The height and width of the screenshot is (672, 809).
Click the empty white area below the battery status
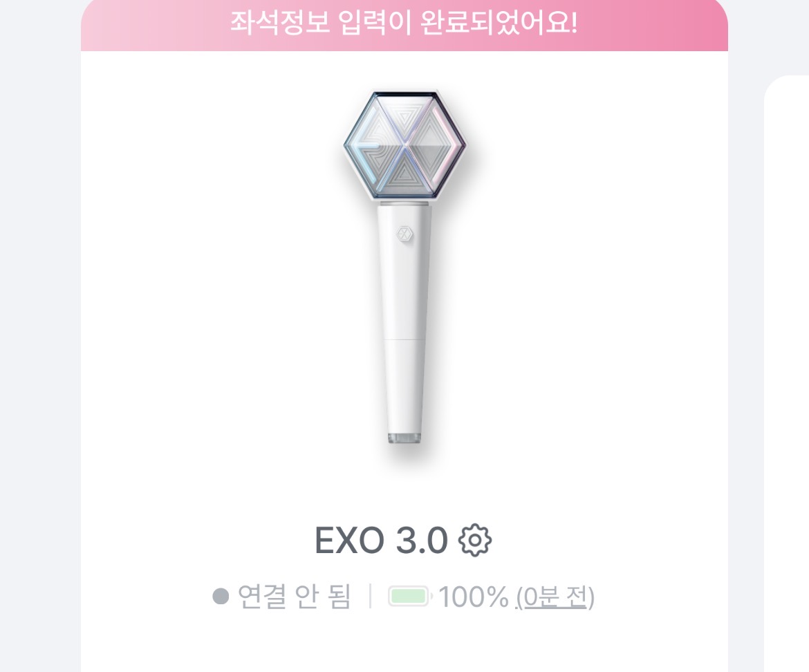[x=404, y=644]
